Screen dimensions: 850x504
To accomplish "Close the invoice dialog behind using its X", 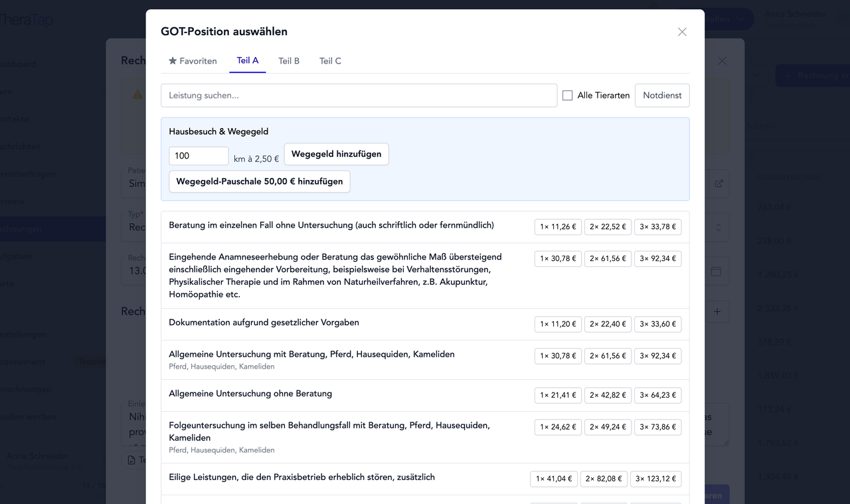I will 722,61.
